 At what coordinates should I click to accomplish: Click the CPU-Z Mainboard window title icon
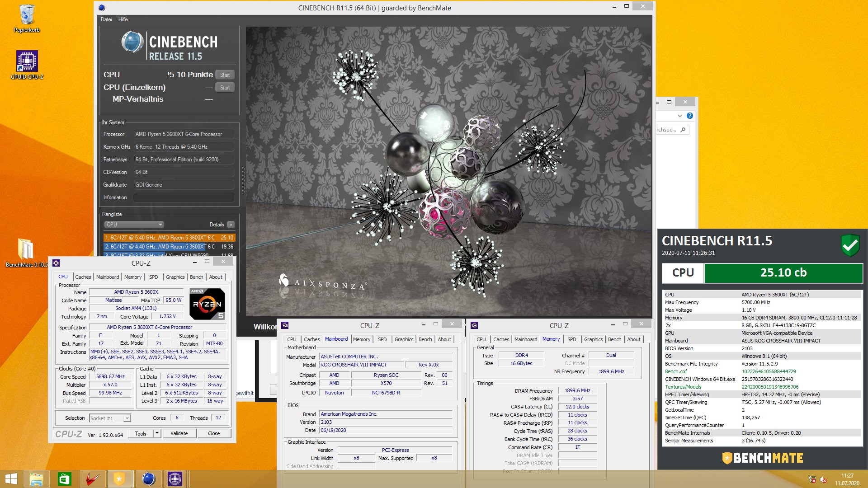285,325
